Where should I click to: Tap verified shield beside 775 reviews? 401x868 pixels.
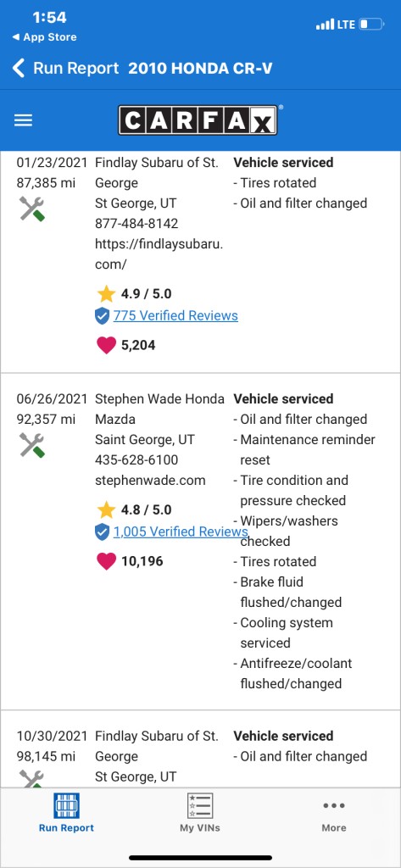click(102, 316)
